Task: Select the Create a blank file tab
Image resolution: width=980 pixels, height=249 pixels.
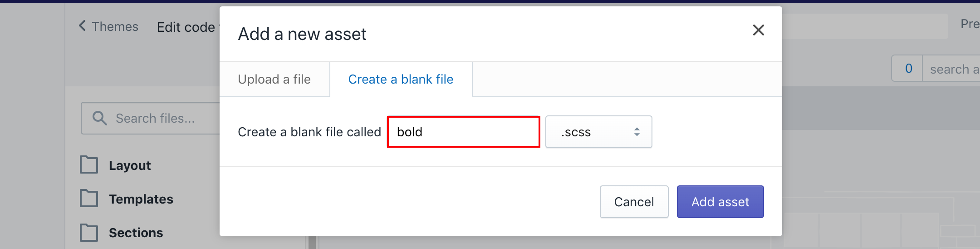Action: [x=401, y=79]
